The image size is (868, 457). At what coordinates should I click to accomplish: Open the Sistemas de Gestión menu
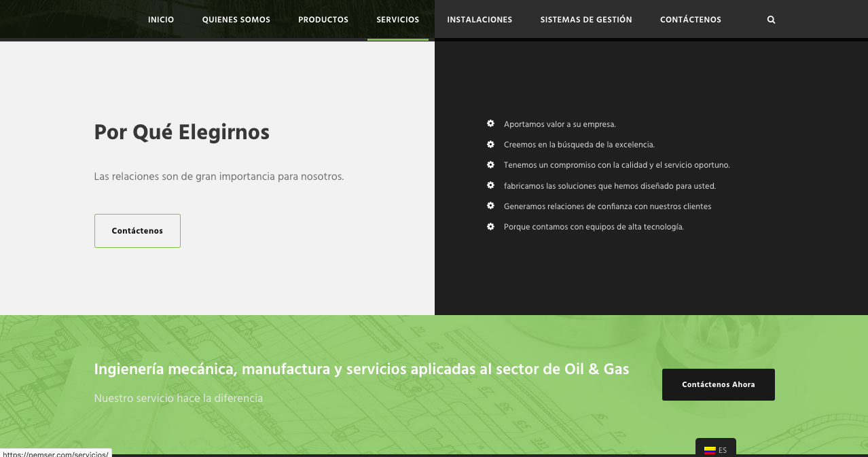[586, 20]
